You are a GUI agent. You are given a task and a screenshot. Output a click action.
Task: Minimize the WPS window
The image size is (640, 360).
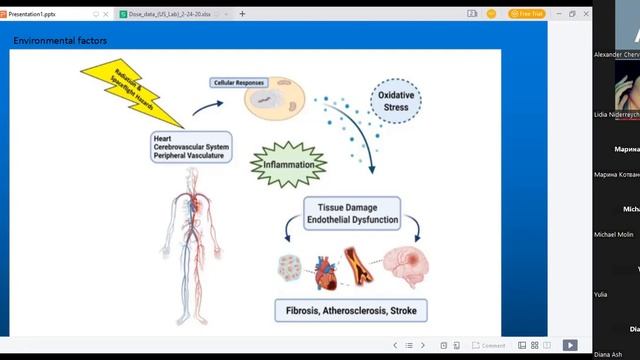pos(559,13)
